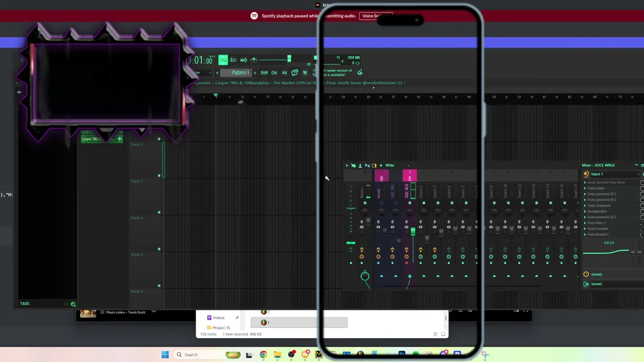Click the Voice Settings button in red banner
This screenshot has height=362, width=644.
[375, 16]
